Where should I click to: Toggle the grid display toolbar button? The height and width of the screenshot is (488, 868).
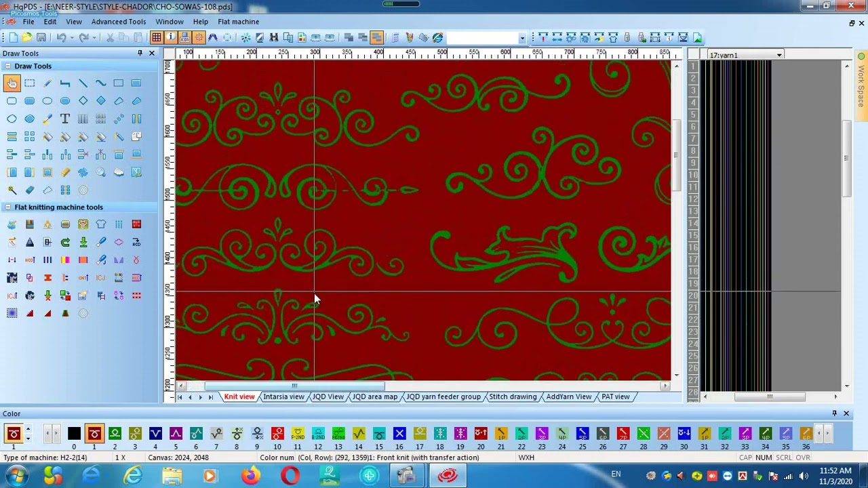pos(157,38)
